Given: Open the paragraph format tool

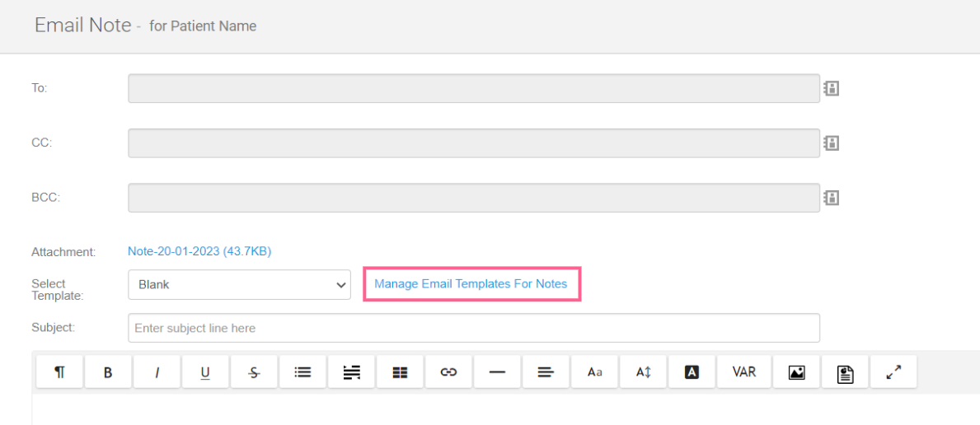Looking at the screenshot, I should pos(59,372).
